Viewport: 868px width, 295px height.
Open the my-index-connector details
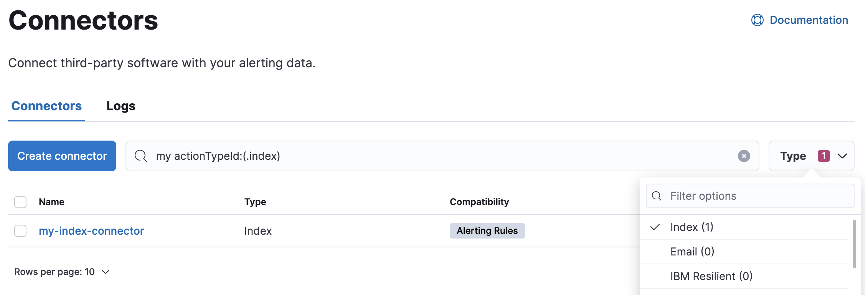click(x=91, y=231)
